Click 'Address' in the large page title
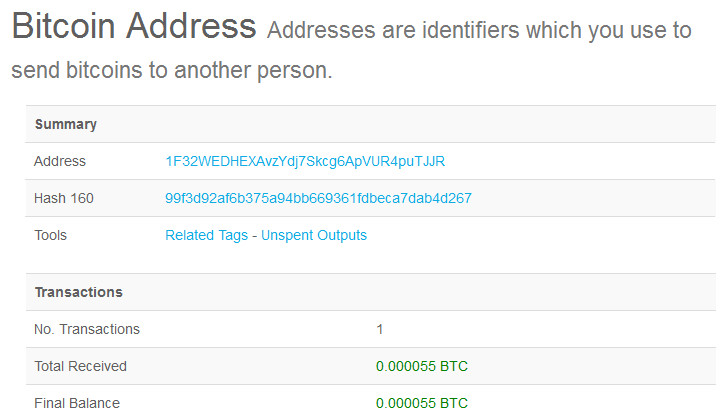 point(202,27)
